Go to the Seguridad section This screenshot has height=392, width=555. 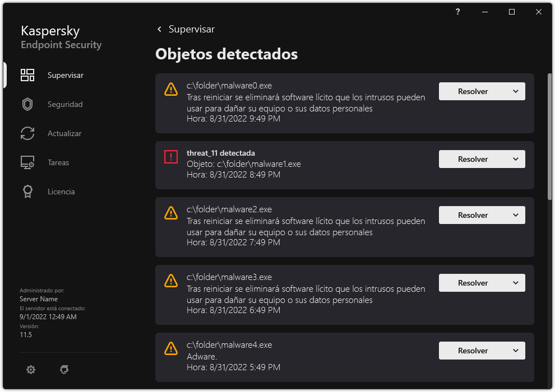click(65, 104)
